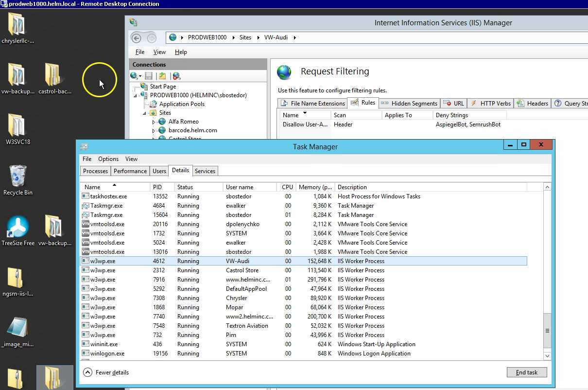Screen dimensions: 588x390
Task: Click the Request Filtering feature globe icon
Action: 284,72
